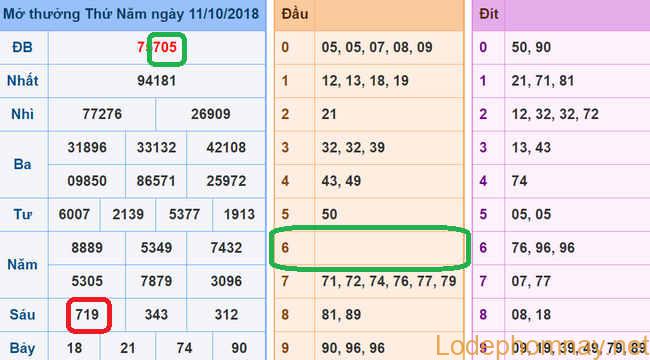Click Tư prize number 6007
The height and width of the screenshot is (360, 650).
point(74,214)
